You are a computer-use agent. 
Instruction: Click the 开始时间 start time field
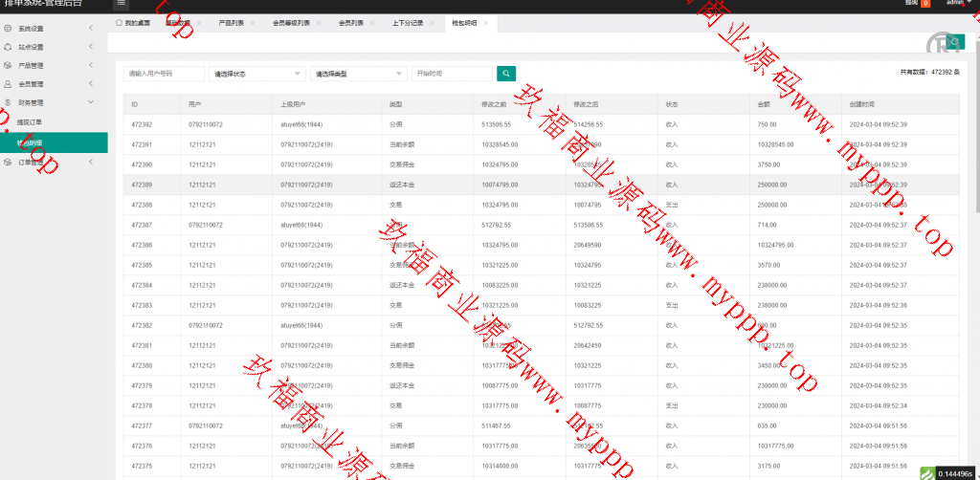pos(452,74)
